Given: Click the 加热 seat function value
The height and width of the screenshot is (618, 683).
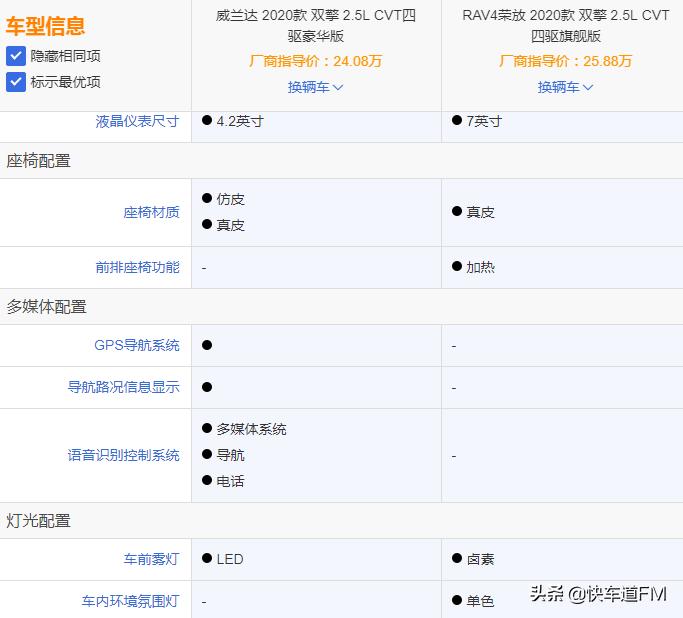Looking at the screenshot, I should pos(480,267).
